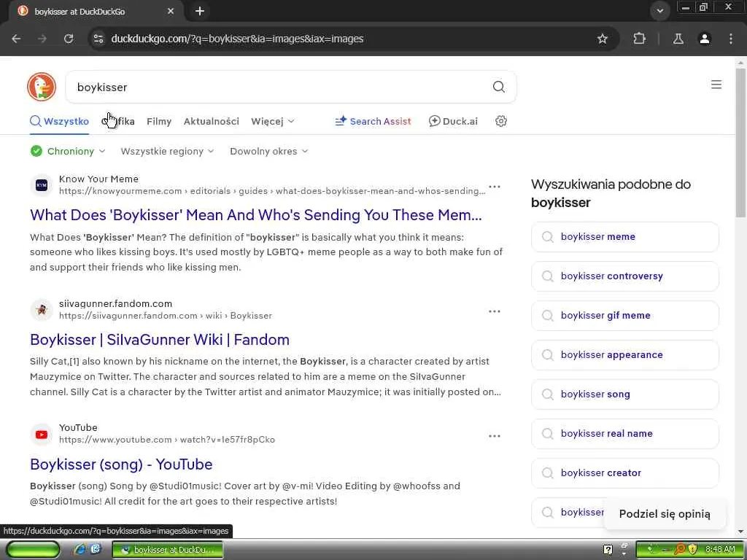Screen dimensions: 747x560
Task: Click the Know Your Meme favicon
Action: pos(42,185)
